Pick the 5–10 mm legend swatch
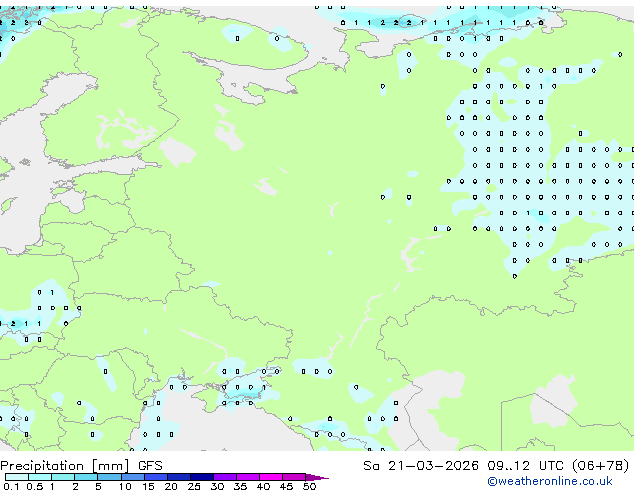 click(x=109, y=477)
